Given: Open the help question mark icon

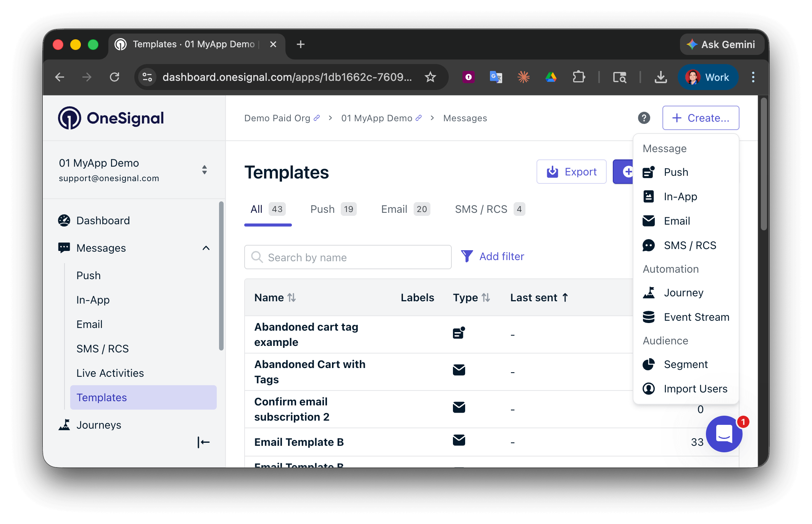Looking at the screenshot, I should pyautogui.click(x=644, y=118).
